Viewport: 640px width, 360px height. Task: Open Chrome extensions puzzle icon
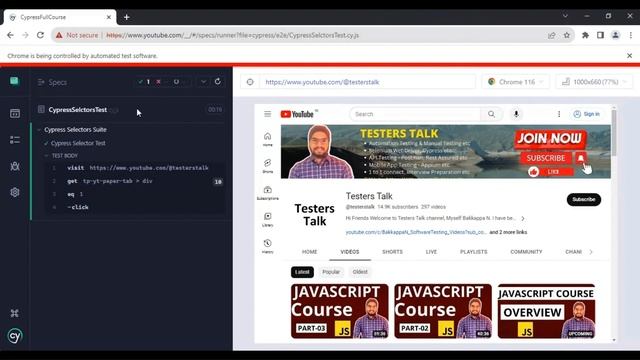585,35
